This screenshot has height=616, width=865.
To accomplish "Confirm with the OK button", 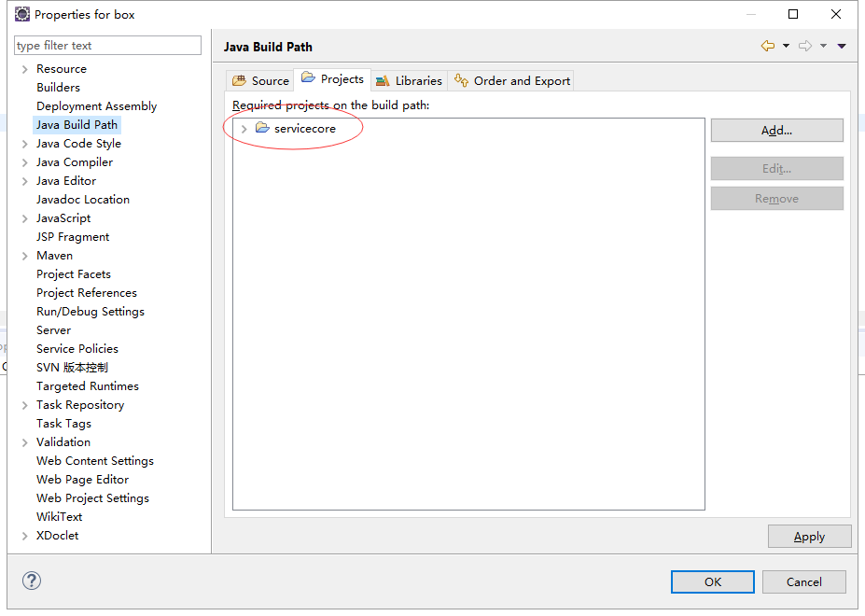I will pos(713,581).
